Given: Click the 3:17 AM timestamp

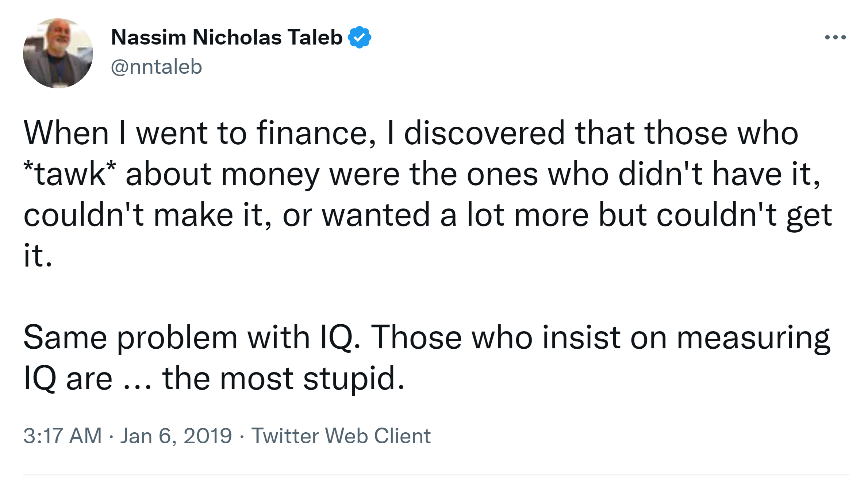Looking at the screenshot, I should pyautogui.click(x=62, y=436).
